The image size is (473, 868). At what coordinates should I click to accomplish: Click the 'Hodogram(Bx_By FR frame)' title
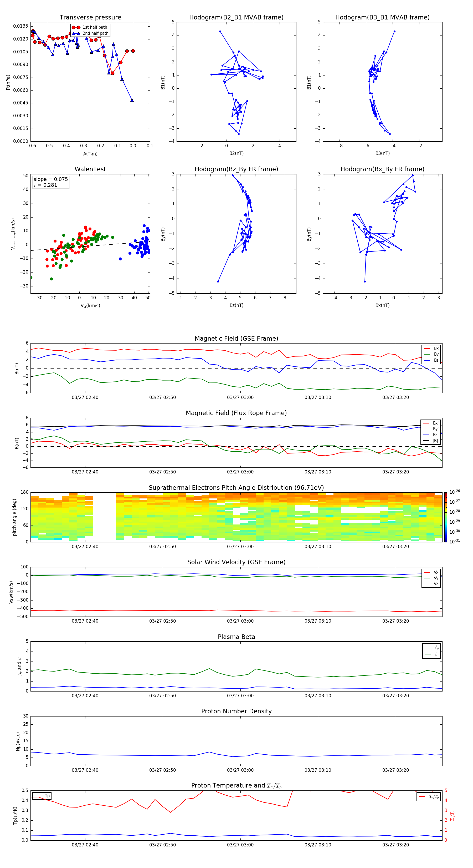point(382,169)
